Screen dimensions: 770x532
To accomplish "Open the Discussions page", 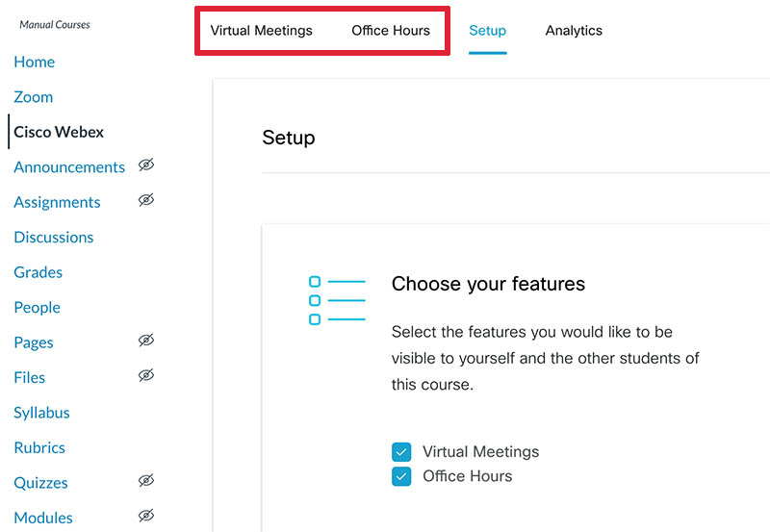I will point(54,238).
